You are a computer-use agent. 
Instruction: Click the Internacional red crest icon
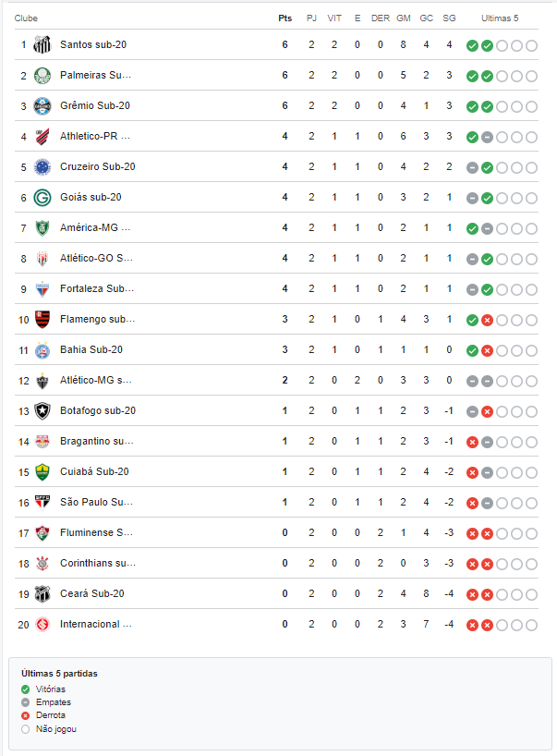pyautogui.click(x=42, y=625)
